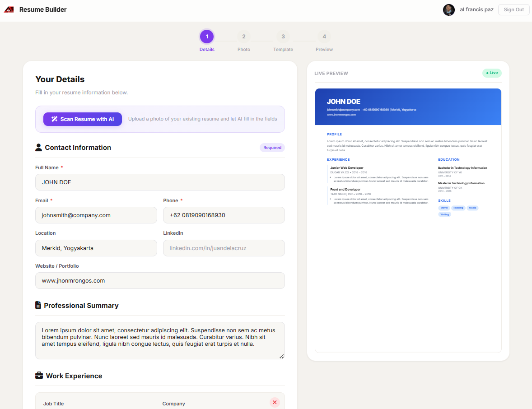
Task: Click the LIVE PREVIEW label
Action: (x=331, y=73)
